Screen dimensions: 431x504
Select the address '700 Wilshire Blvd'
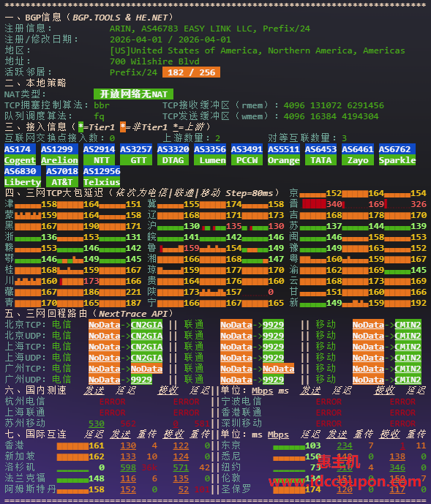(154, 61)
